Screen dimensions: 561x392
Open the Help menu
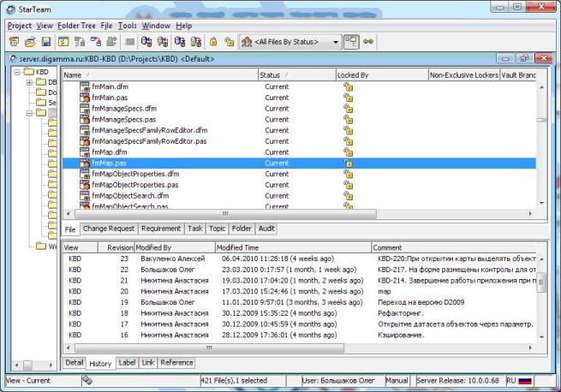[184, 26]
